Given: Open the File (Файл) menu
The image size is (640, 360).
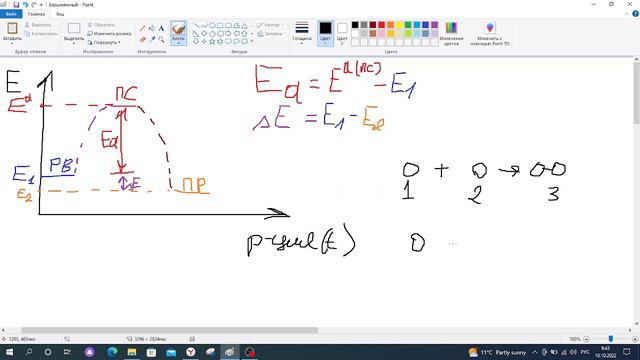Looking at the screenshot, I should click(11, 14).
